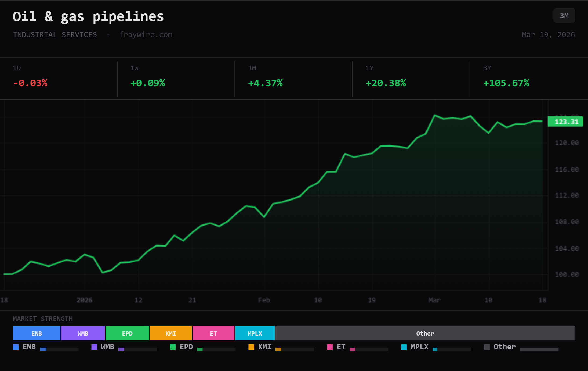The width and height of the screenshot is (588, 371).
Task: Select the EPD green market strength block
Action: [127, 333]
